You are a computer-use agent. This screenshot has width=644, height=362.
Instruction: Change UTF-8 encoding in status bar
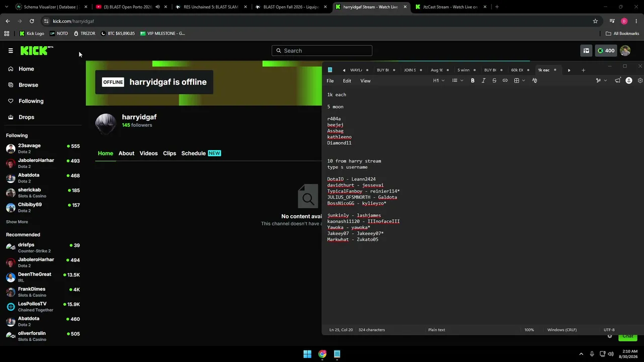(609, 330)
